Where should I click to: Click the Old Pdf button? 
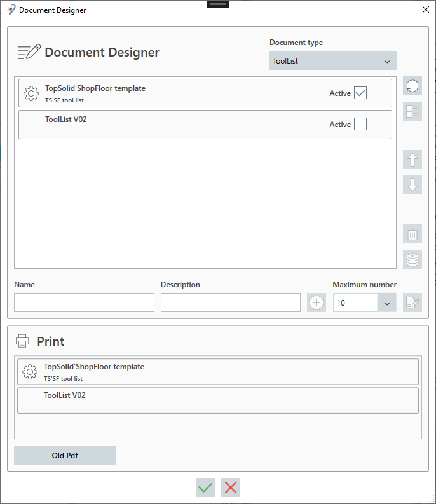tap(65, 455)
